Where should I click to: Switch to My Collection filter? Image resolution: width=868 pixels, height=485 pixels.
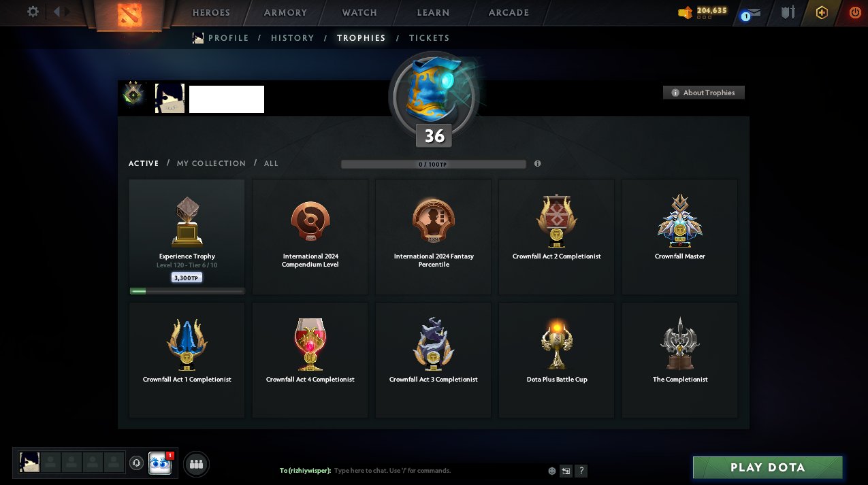tap(211, 163)
